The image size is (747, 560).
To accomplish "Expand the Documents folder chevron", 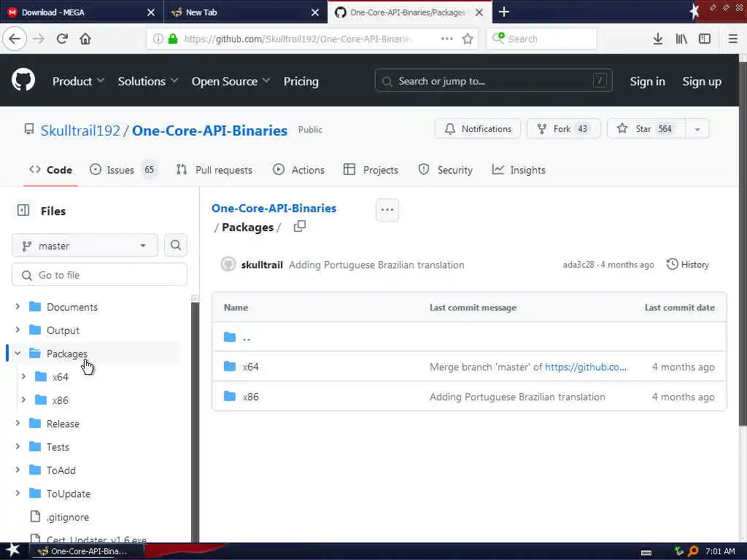I will point(18,306).
